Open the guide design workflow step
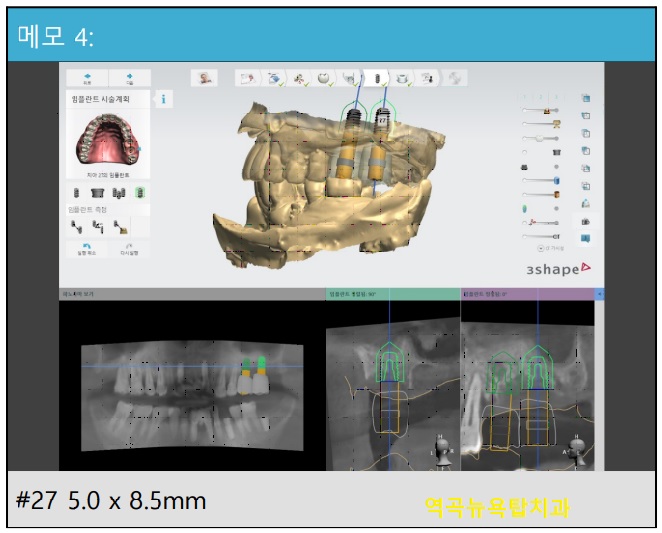 point(428,78)
